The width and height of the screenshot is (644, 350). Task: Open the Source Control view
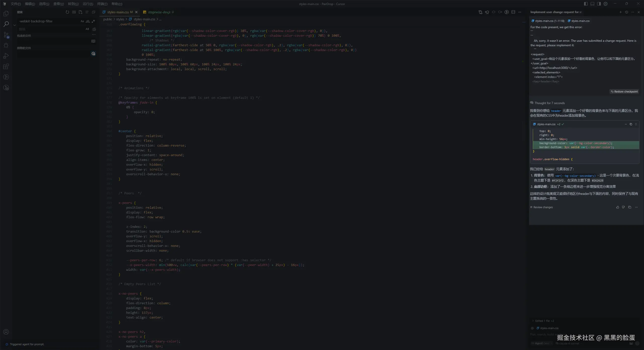coord(6,35)
